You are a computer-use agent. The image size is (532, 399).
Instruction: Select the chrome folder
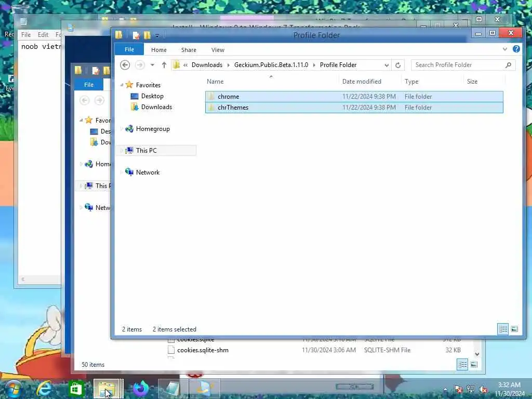(x=354, y=96)
